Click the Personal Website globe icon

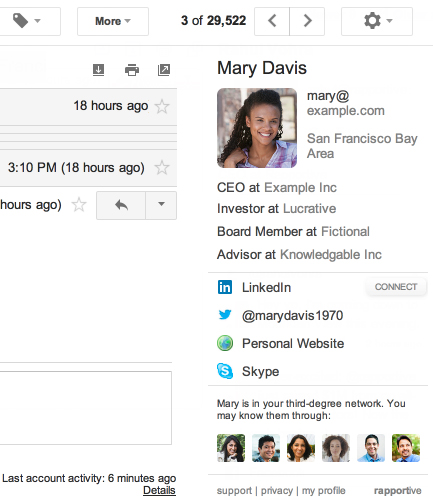click(225, 343)
